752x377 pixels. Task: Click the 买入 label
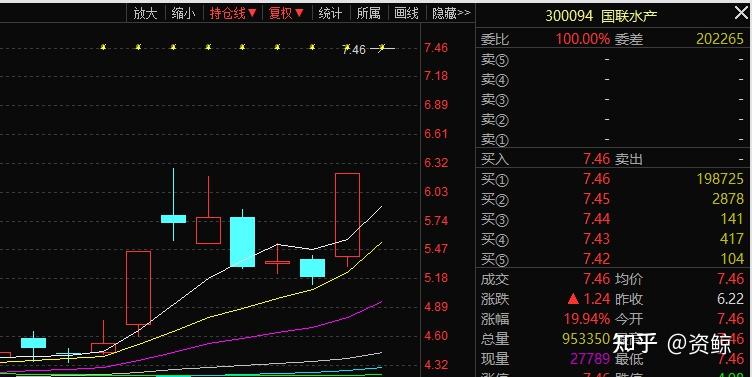495,159
